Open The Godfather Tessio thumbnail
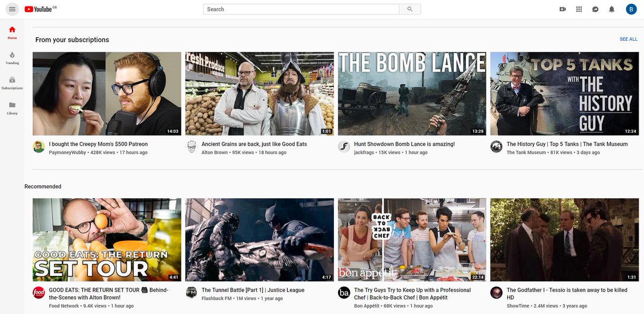644x314 pixels. [x=565, y=240]
